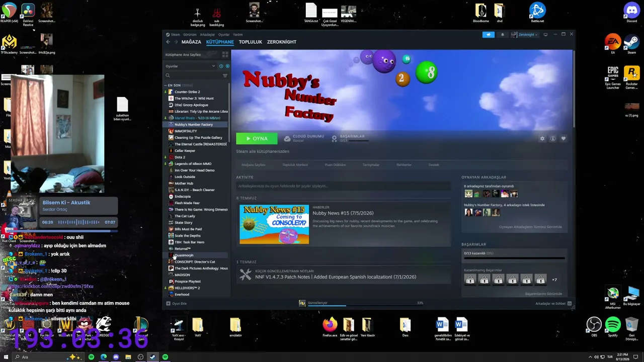The height and width of the screenshot is (362, 644).
Task: Open MSI Afterburner desktop shortcut
Action: tap(613, 297)
